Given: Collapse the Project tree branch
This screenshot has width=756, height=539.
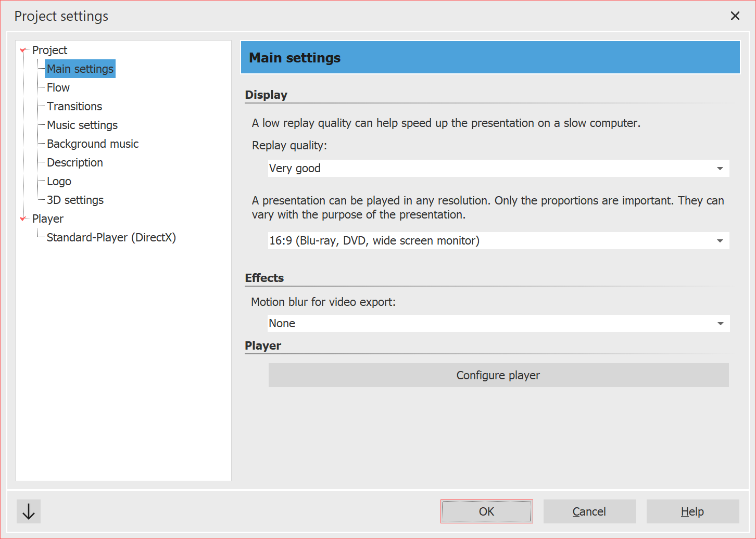Looking at the screenshot, I should (23, 50).
